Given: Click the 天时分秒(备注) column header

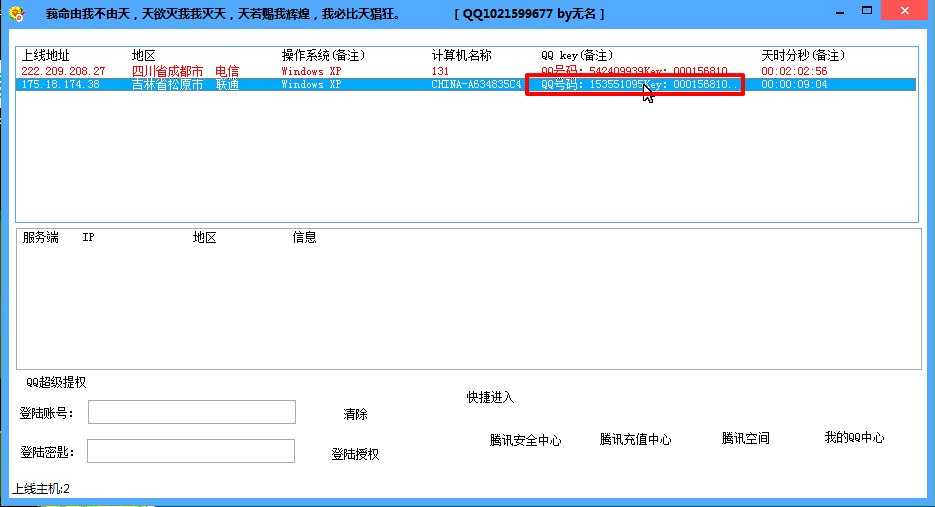Looking at the screenshot, I should pos(803,55).
